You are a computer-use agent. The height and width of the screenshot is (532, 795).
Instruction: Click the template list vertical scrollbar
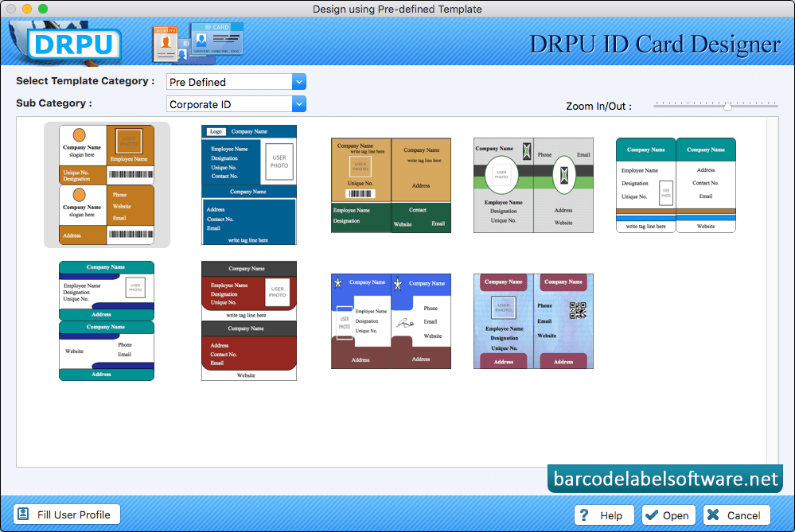click(x=772, y=291)
